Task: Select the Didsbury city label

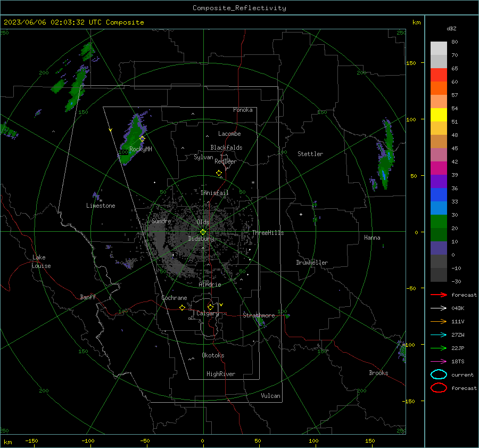Action: pyautogui.click(x=201, y=239)
